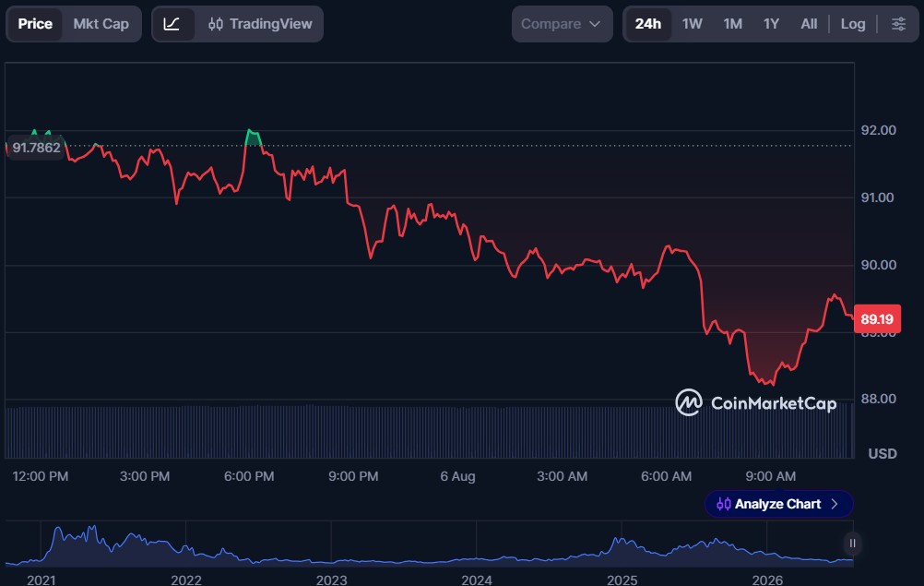Click 2021 on the history timeline
Viewport: 924px width, 586px height.
pos(41,580)
